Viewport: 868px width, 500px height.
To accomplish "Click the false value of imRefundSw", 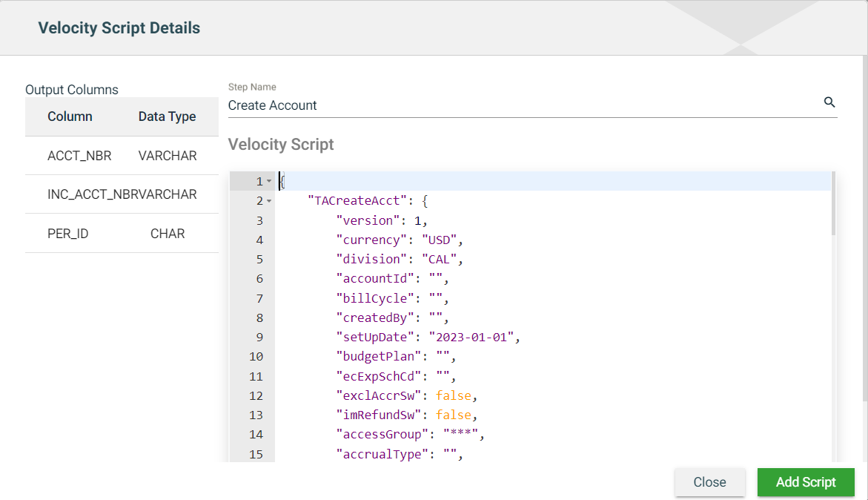I will coord(452,415).
